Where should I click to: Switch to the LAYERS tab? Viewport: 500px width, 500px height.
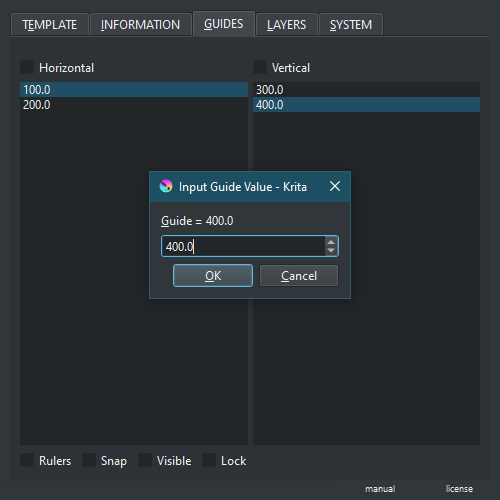tap(287, 24)
